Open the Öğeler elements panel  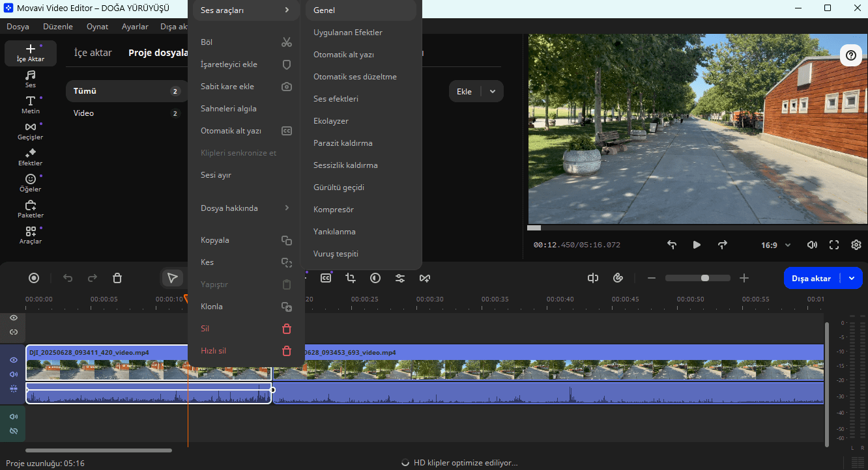point(30,183)
